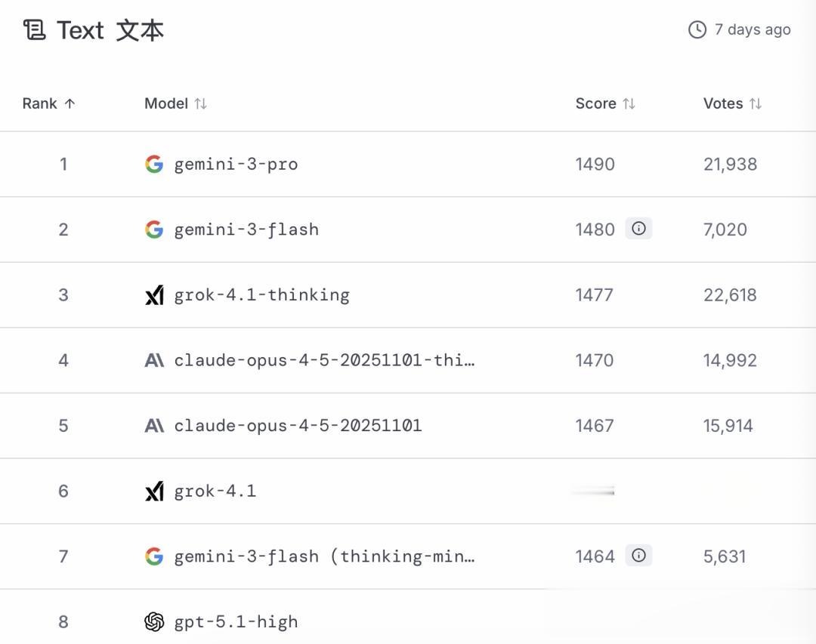The height and width of the screenshot is (644, 816).
Task: Click the xAI logo beside grok-4.1-thinking
Action: coord(154,295)
